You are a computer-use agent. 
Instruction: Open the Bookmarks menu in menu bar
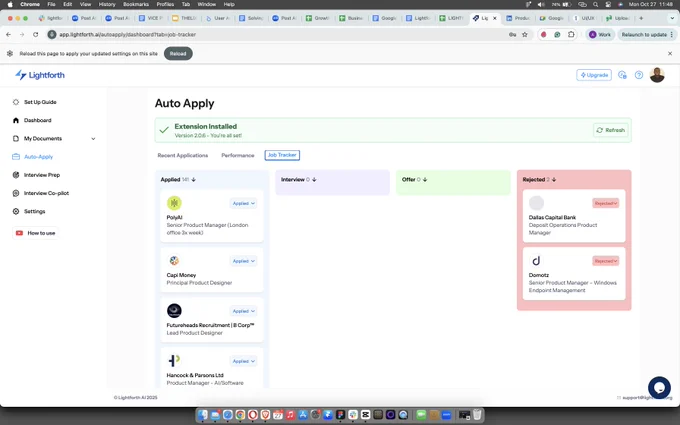tap(136, 4)
